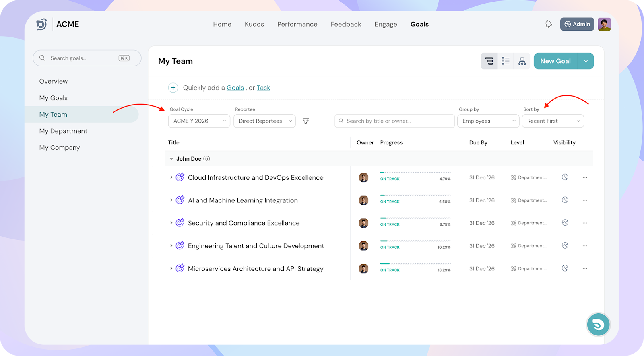Open the user profile avatar

pos(604,24)
